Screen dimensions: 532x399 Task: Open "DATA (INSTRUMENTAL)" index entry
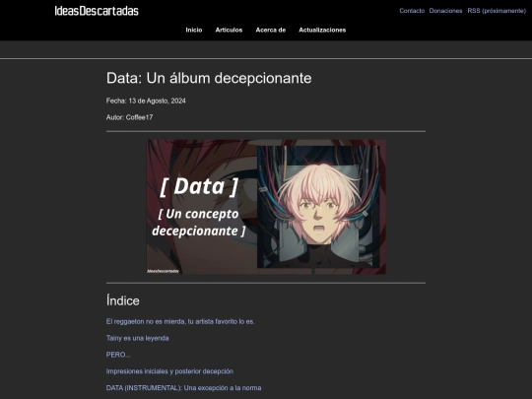pos(183,388)
